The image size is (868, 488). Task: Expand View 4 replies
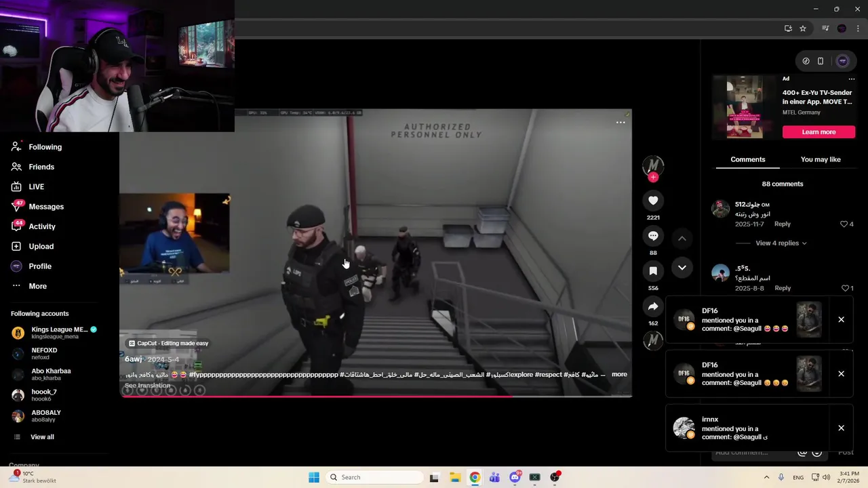click(x=781, y=243)
